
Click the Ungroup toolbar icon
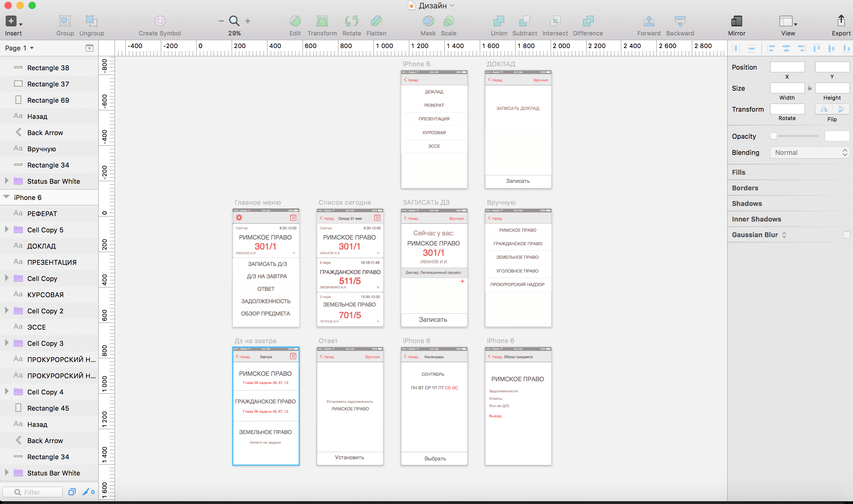(91, 21)
